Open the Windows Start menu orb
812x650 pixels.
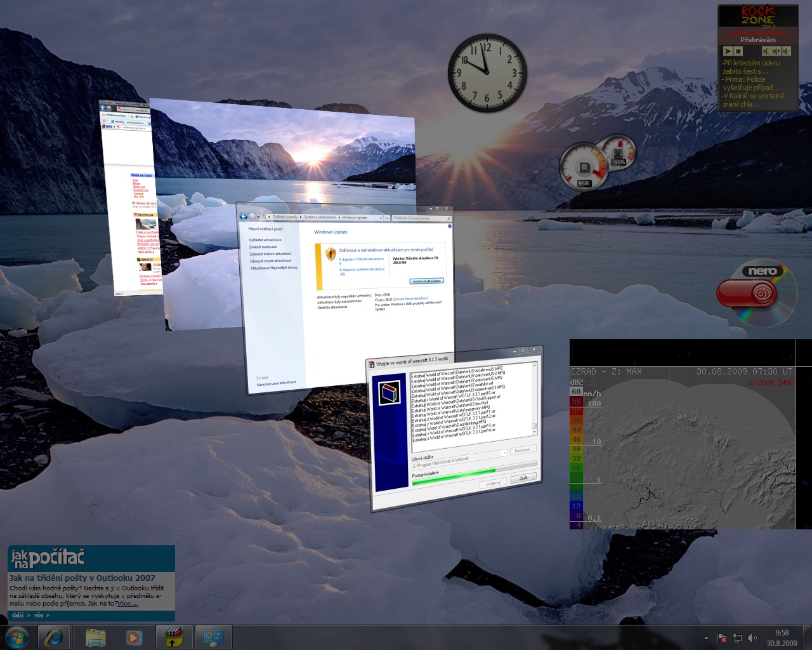coord(17,637)
